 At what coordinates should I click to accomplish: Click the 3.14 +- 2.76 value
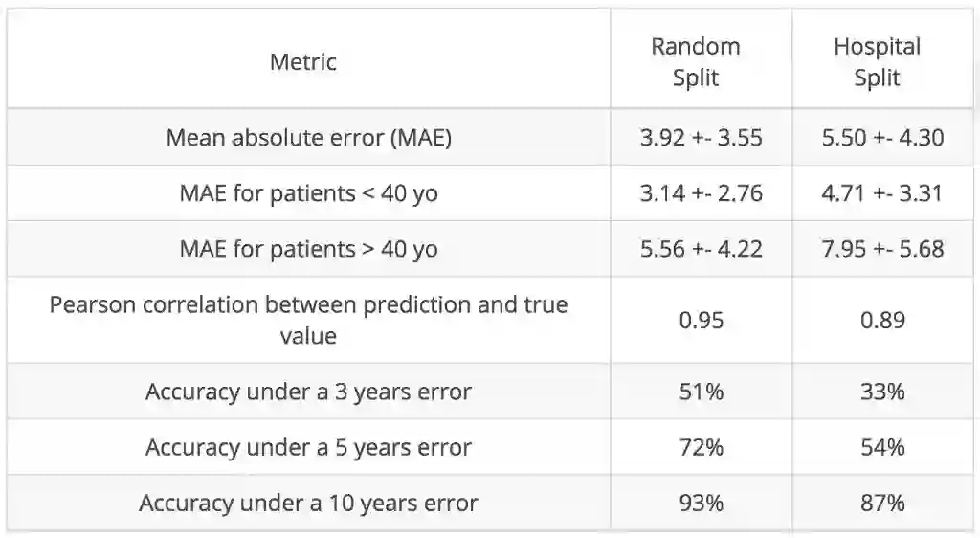(x=702, y=192)
